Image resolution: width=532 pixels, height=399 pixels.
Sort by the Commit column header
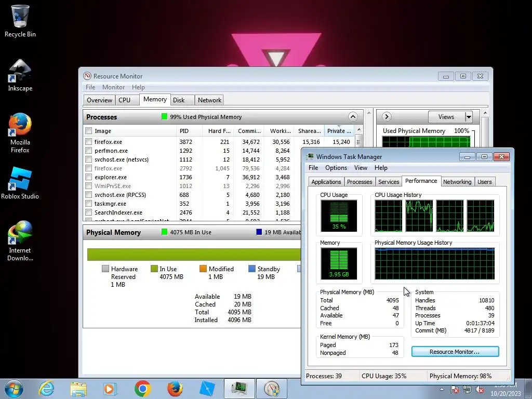coord(249,131)
